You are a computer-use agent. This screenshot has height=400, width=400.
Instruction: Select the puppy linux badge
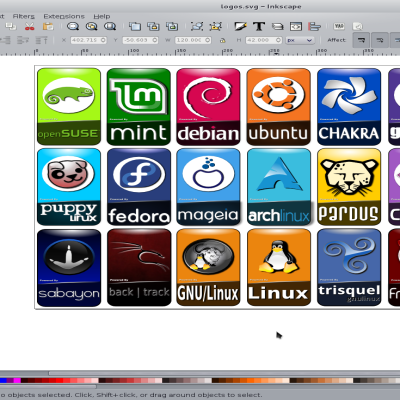pos(69,187)
